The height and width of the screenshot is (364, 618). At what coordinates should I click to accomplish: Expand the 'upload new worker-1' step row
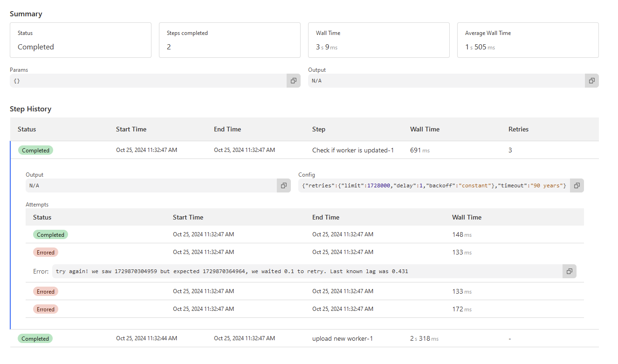(x=342, y=339)
